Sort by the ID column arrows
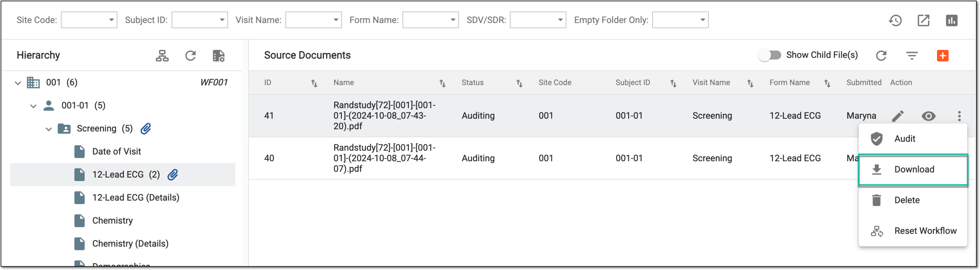The width and height of the screenshot is (980, 270). (x=314, y=83)
